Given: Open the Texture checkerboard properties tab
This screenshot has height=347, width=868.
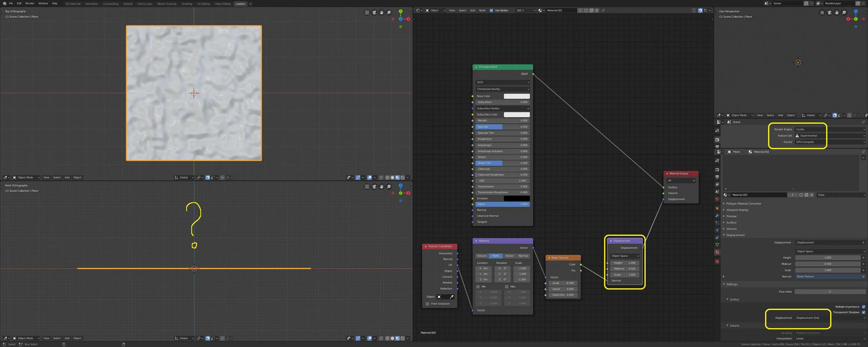Looking at the screenshot, I should 717,261.
